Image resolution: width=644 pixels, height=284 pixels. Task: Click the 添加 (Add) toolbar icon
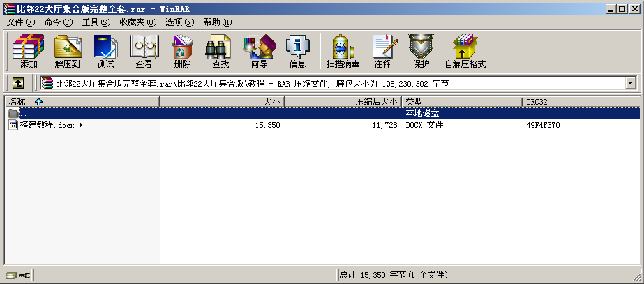[x=29, y=51]
